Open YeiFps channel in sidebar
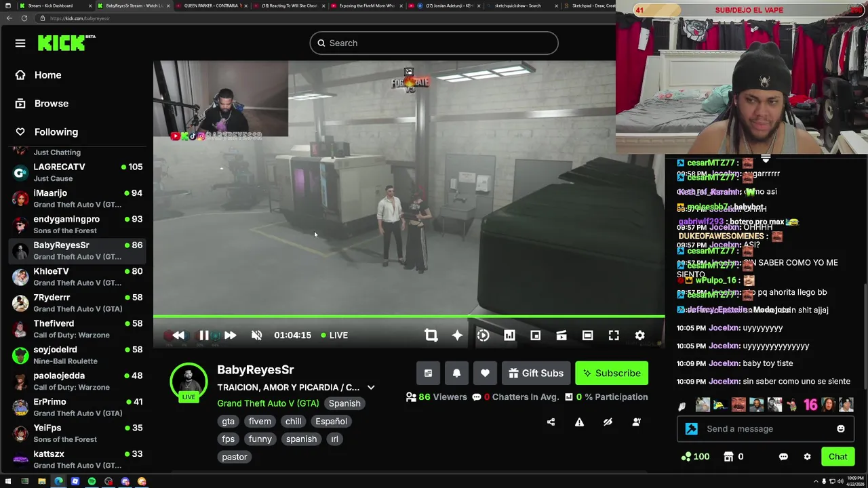 78,434
